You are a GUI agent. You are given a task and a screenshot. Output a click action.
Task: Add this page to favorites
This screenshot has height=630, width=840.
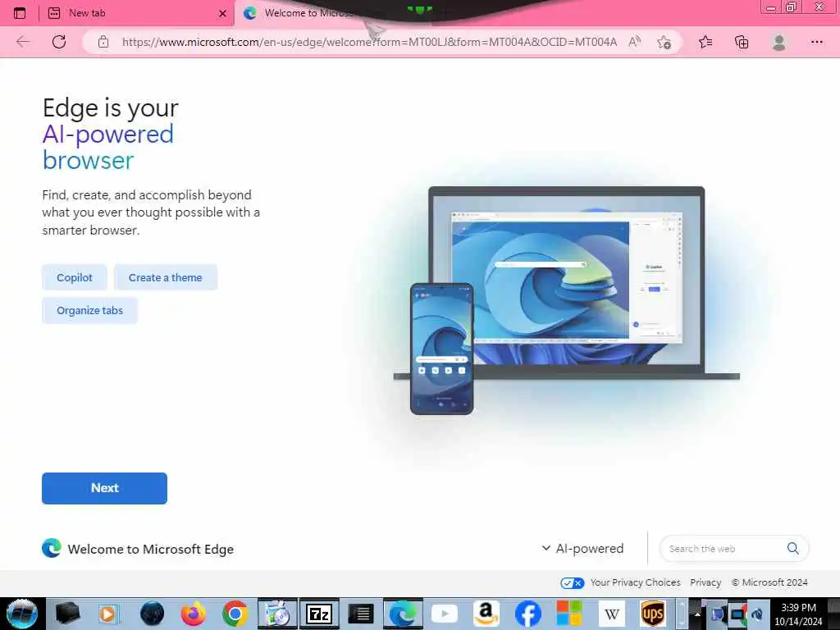pyautogui.click(x=664, y=42)
